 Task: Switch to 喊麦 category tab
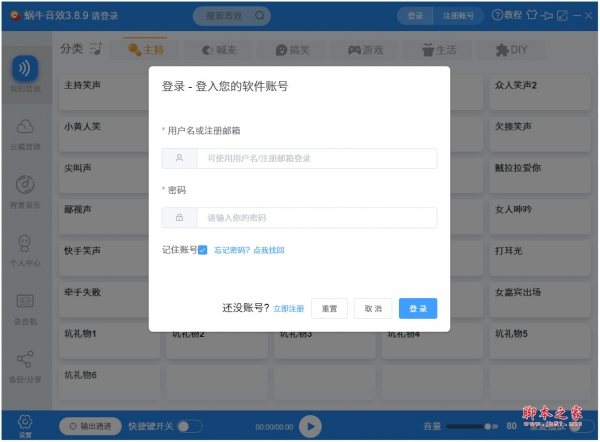[219, 50]
